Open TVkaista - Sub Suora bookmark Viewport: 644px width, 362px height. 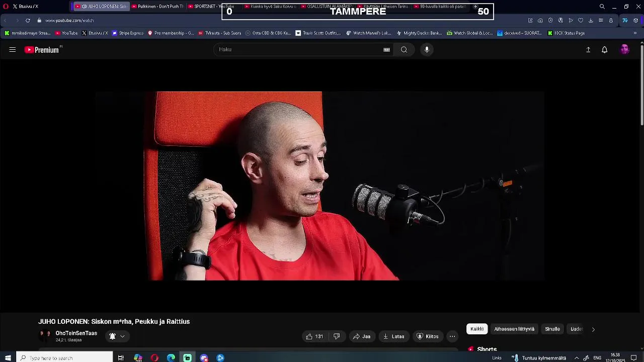(x=220, y=33)
